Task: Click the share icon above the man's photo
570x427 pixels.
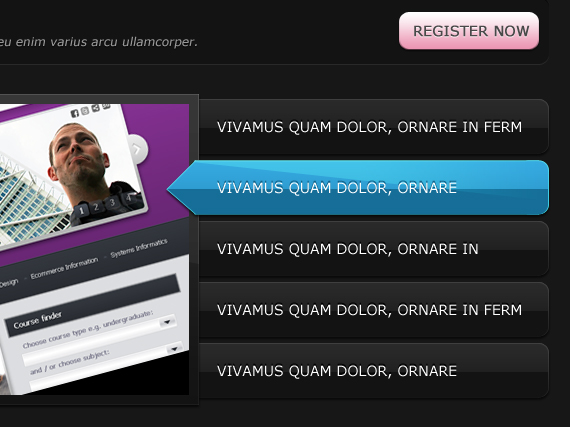Action: [96, 108]
